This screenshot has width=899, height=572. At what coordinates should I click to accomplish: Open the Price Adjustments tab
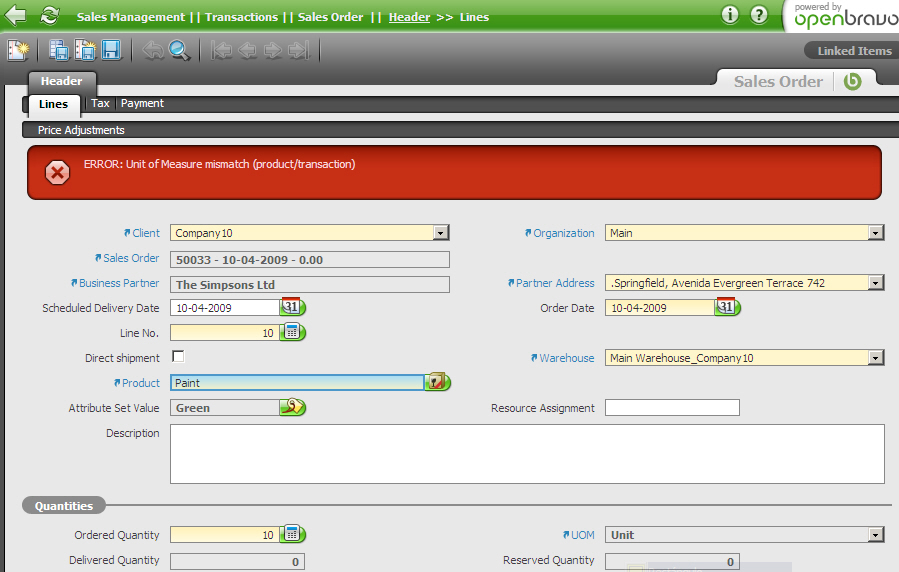pos(81,130)
